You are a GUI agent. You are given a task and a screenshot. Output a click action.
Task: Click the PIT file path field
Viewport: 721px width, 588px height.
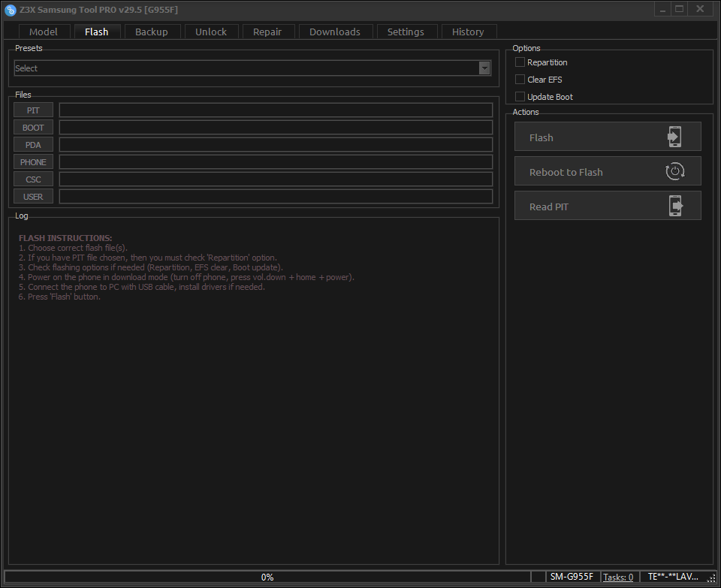(276, 110)
